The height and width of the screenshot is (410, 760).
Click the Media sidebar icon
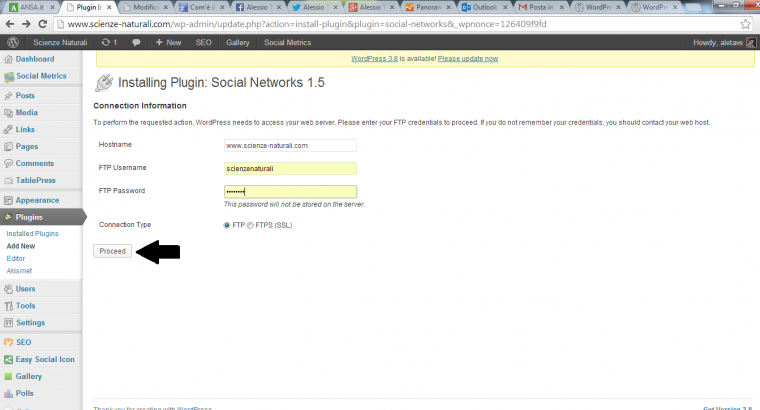[x=8, y=112]
